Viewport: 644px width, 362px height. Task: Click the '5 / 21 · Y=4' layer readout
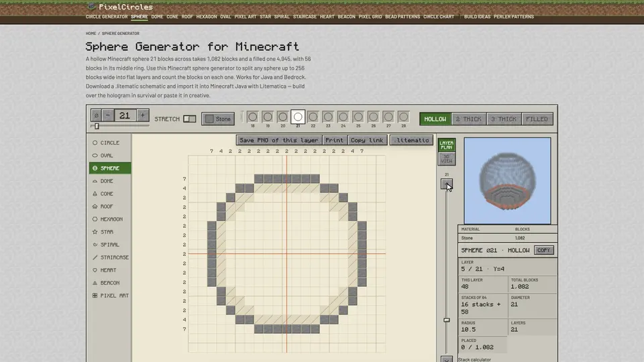click(482, 269)
